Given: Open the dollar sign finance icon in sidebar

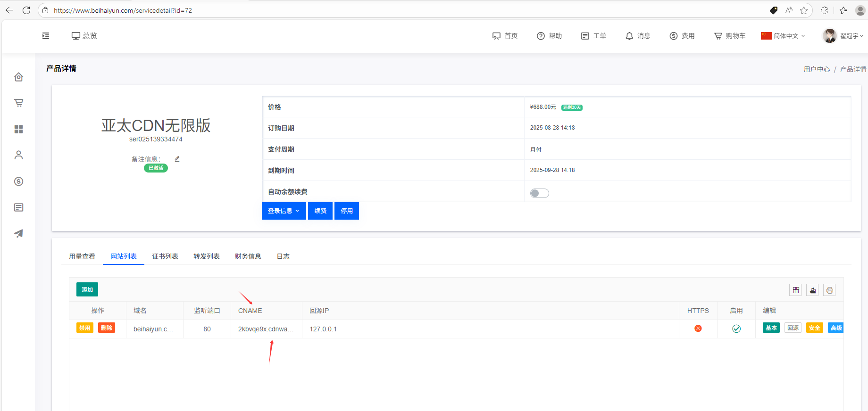Looking at the screenshot, I should coord(19,181).
